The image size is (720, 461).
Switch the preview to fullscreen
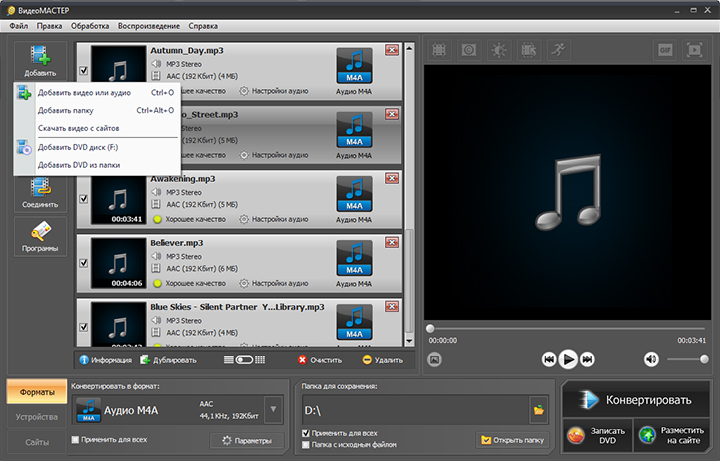pyautogui.click(x=694, y=50)
